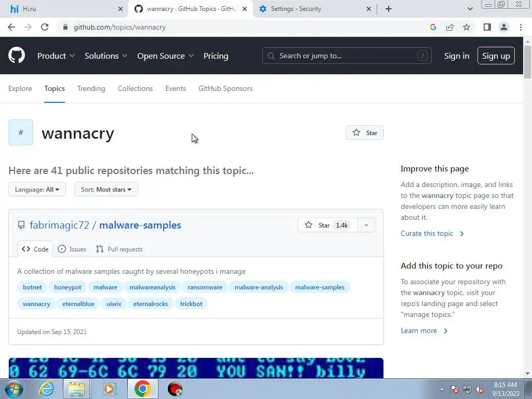Close the Hi.ru tab
The height and width of the screenshot is (399, 532).
pyautogui.click(x=121, y=9)
